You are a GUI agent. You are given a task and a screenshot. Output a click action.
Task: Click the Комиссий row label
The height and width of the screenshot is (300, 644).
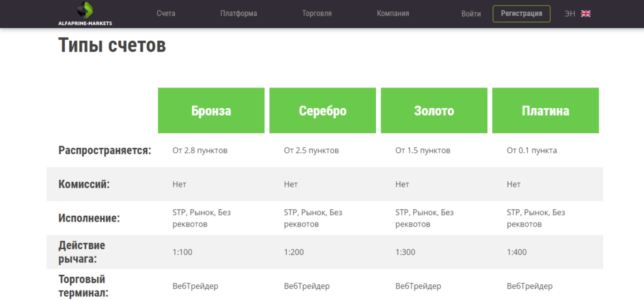[x=84, y=184]
